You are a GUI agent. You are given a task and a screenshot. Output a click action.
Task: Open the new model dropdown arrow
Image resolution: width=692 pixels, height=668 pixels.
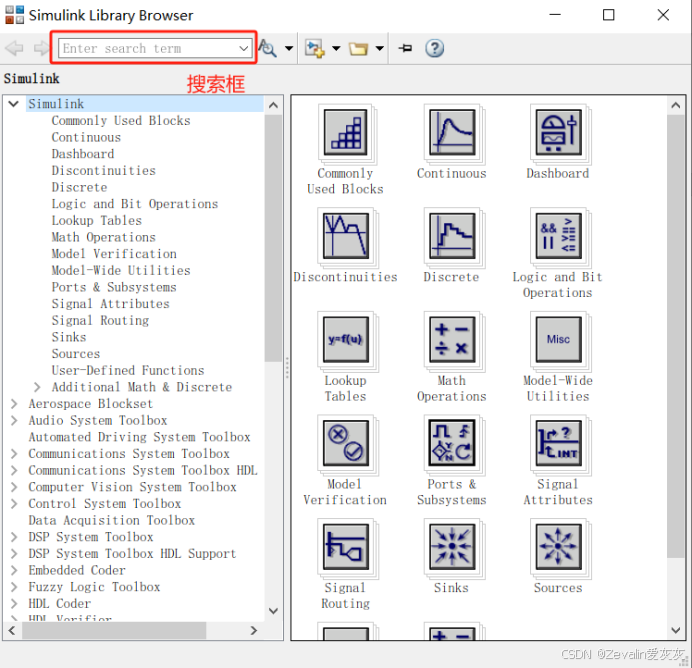pyautogui.click(x=336, y=48)
